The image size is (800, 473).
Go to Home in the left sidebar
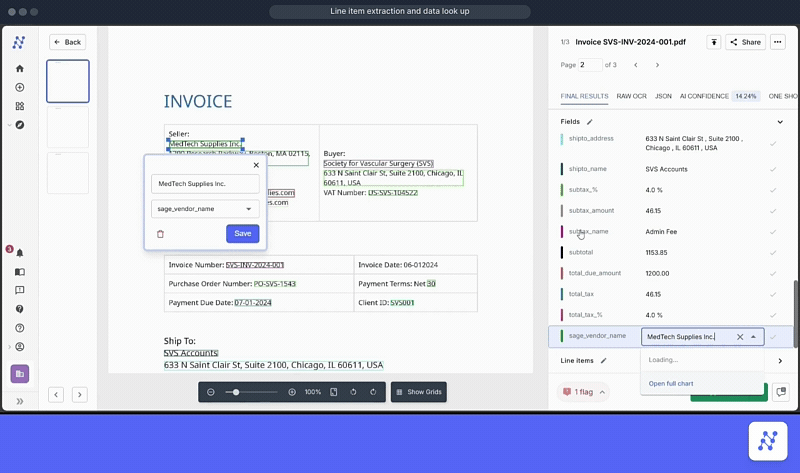[x=19, y=69]
